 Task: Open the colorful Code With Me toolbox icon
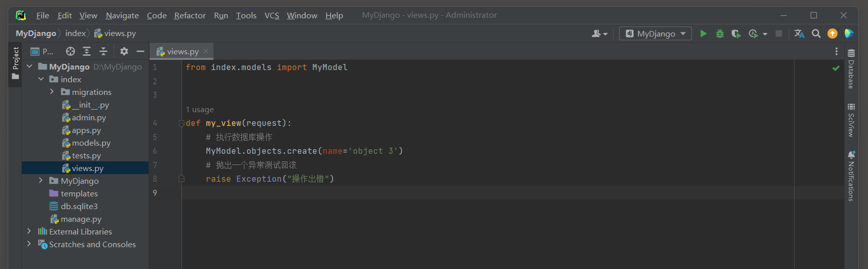pos(849,33)
